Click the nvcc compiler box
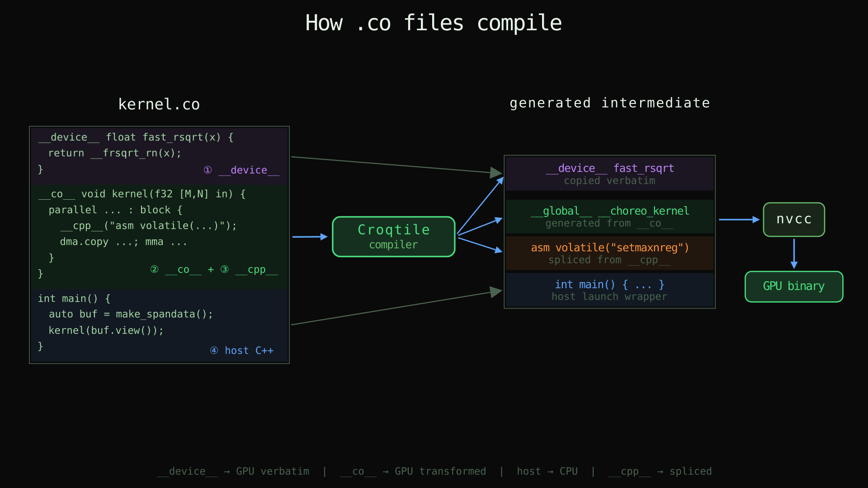The height and width of the screenshot is (488, 868). coord(793,220)
